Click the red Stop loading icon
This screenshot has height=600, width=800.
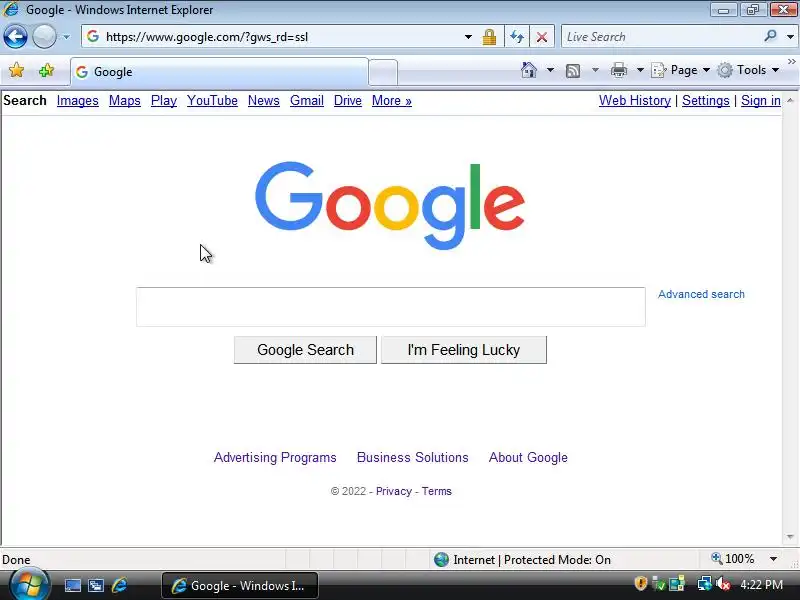542,37
